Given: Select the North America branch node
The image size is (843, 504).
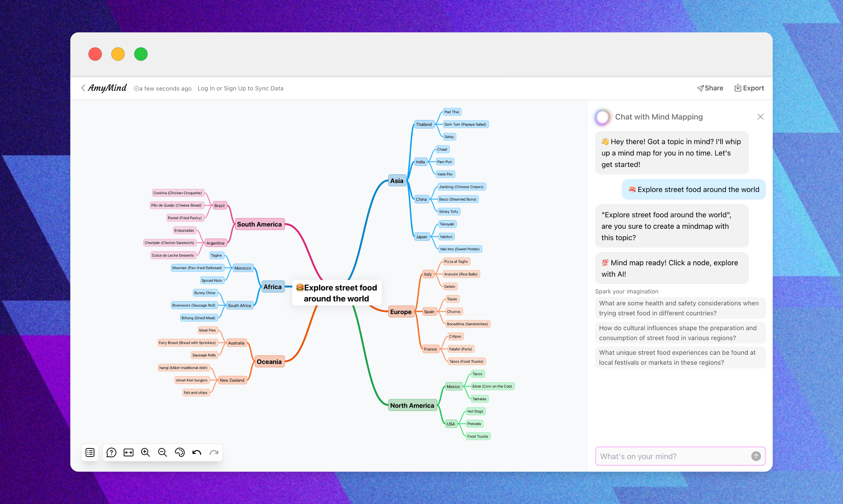Looking at the screenshot, I should tap(412, 405).
